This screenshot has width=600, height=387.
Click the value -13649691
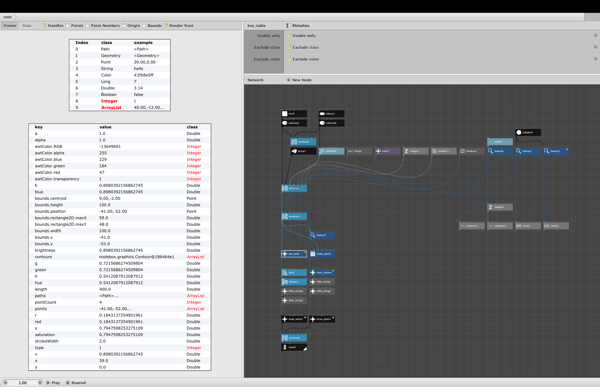point(110,146)
